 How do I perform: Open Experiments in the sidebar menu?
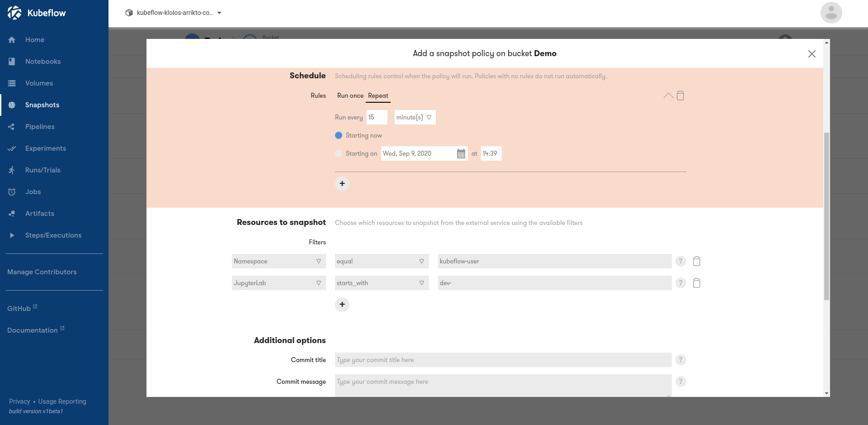pos(54,148)
